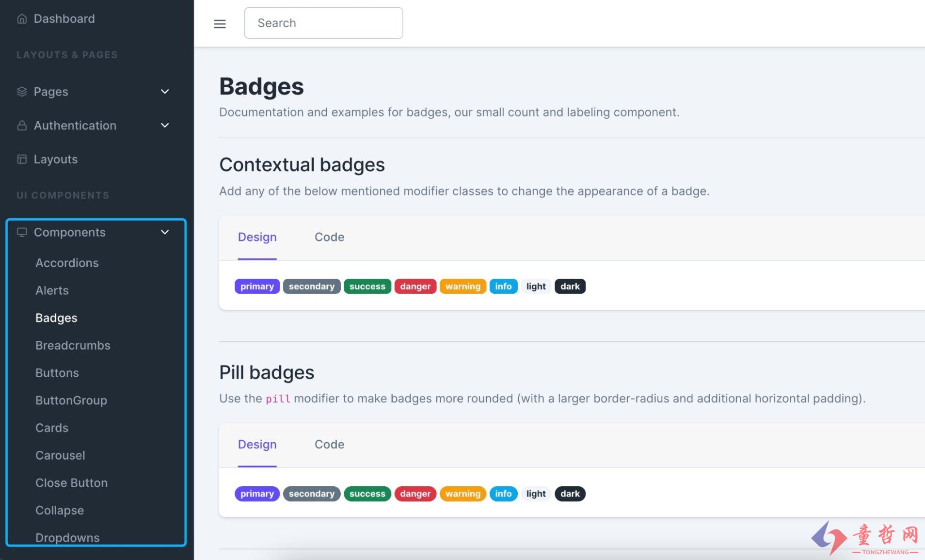
Task: Collapse the Components menu chevron
Action: (x=165, y=232)
